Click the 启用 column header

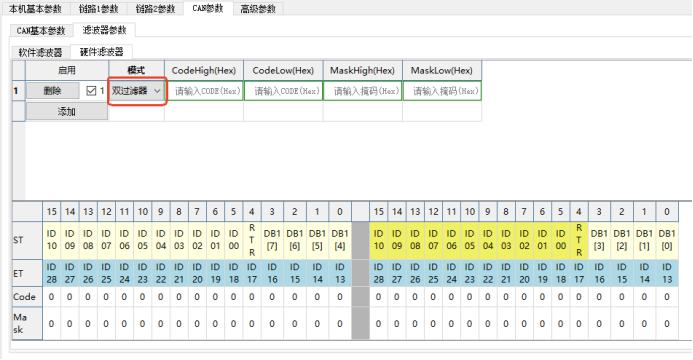[x=67, y=71]
